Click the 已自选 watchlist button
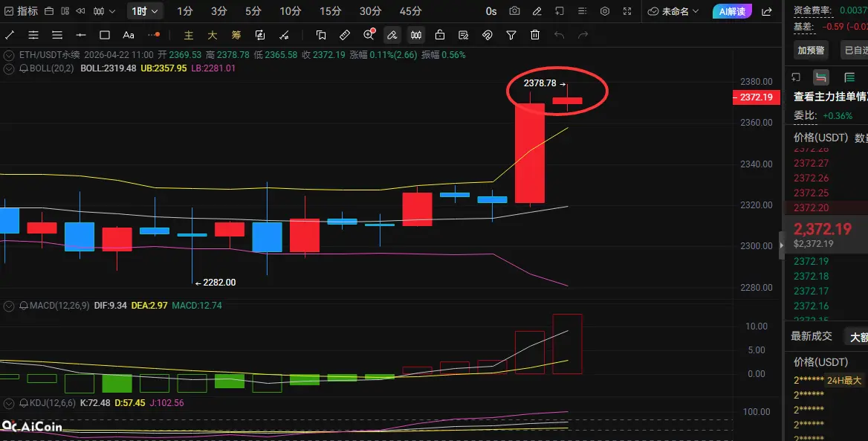 pyautogui.click(x=854, y=51)
